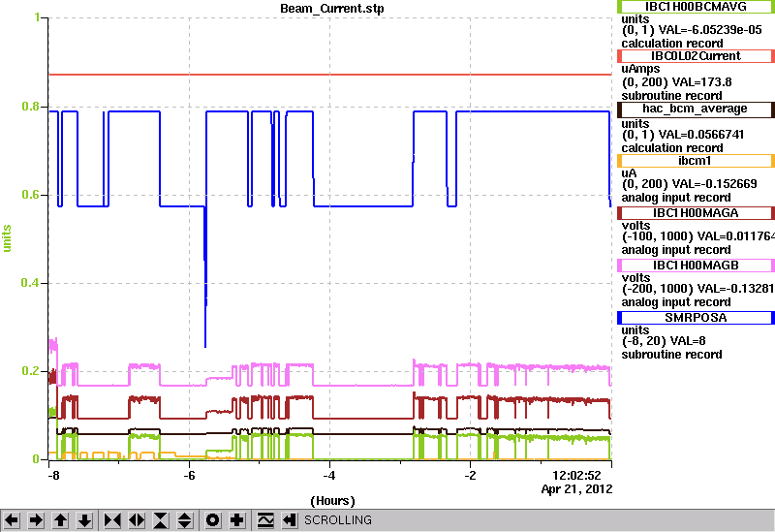775x532 pixels.
Task: Pan the graph left with the left arrow
Action: [x=12, y=520]
